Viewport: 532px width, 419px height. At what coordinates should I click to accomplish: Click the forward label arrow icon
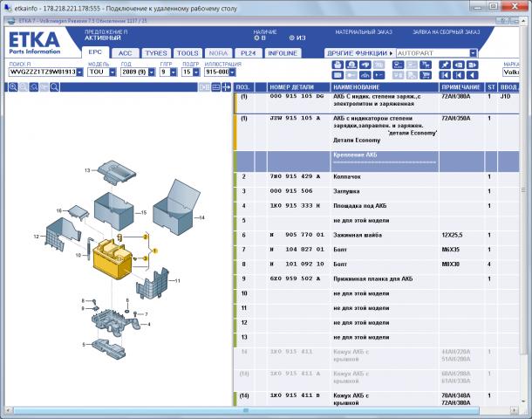472,65
